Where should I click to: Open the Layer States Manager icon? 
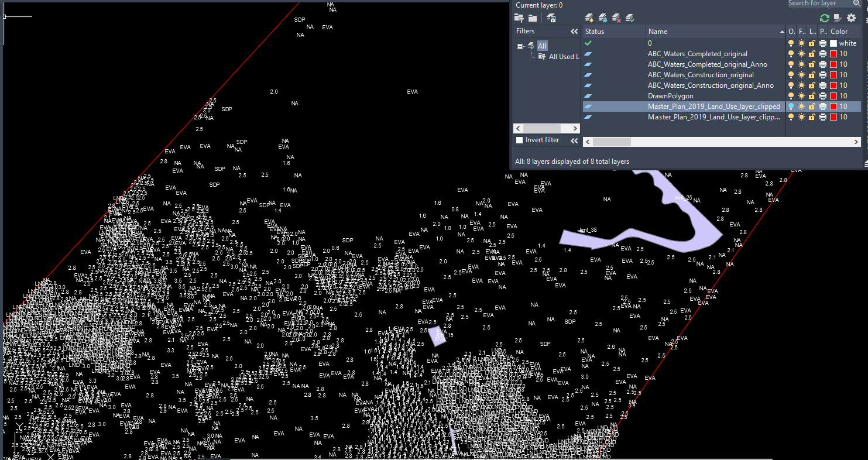coord(551,18)
